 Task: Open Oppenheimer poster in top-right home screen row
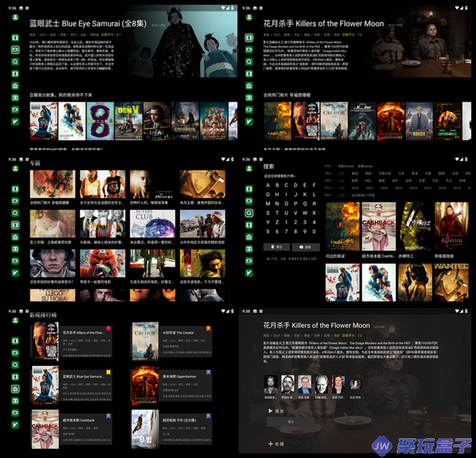pos(391,121)
